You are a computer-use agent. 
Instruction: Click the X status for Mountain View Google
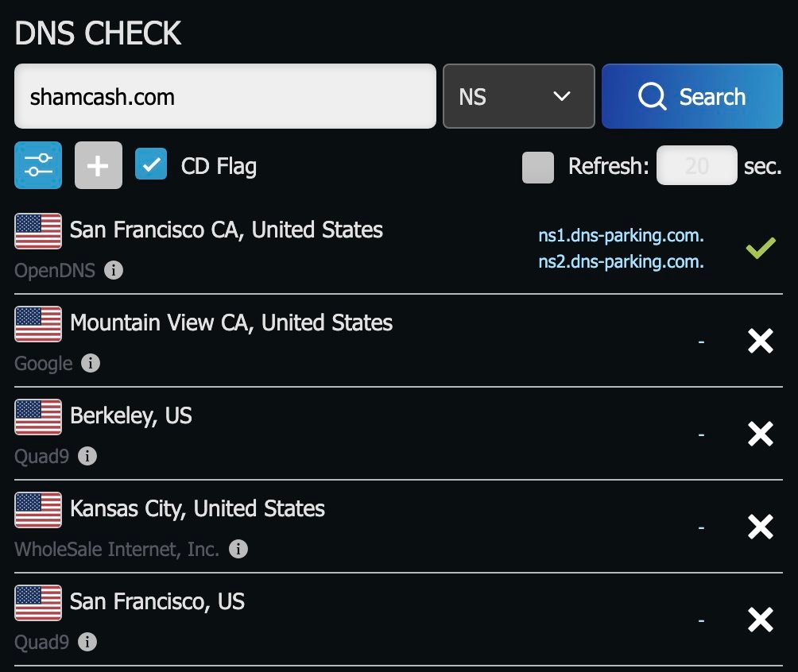coord(761,341)
